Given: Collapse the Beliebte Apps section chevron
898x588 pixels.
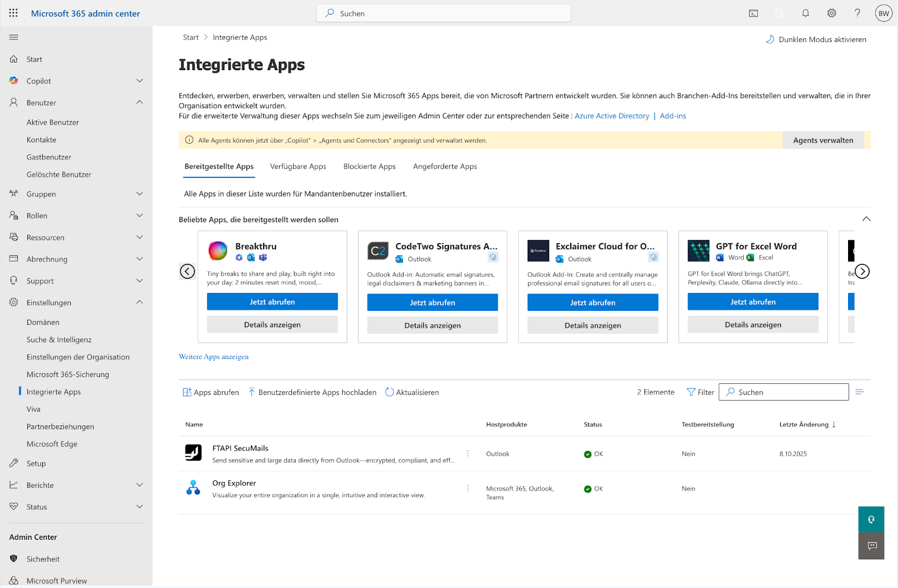Looking at the screenshot, I should 866,219.
